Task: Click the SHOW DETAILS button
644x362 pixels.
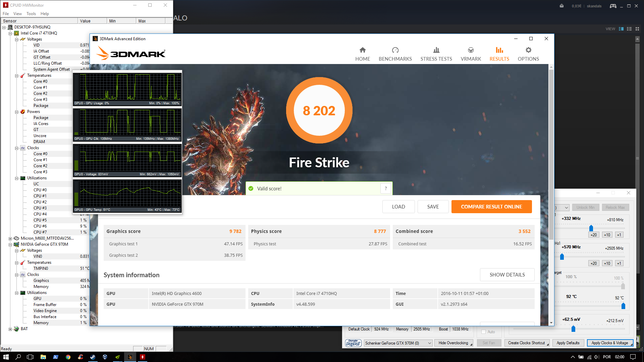Action: pos(507,275)
